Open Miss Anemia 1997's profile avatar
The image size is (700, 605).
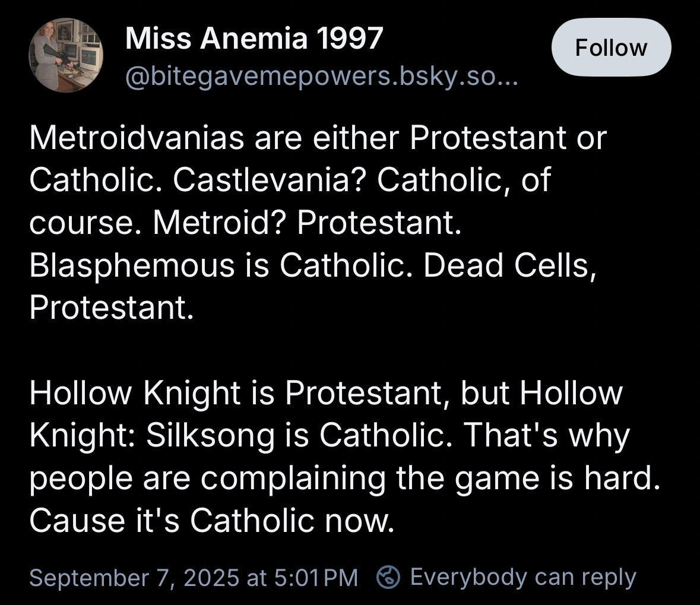[66, 55]
